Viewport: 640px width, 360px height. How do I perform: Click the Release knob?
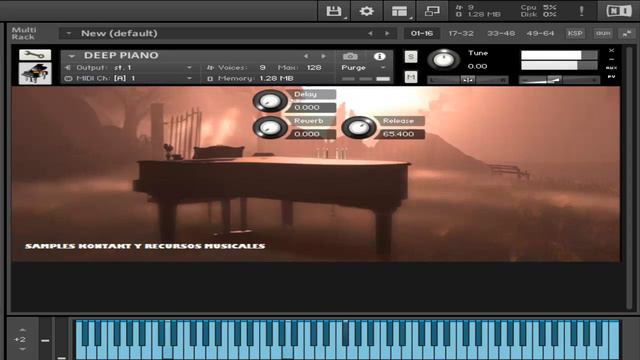coord(359,127)
